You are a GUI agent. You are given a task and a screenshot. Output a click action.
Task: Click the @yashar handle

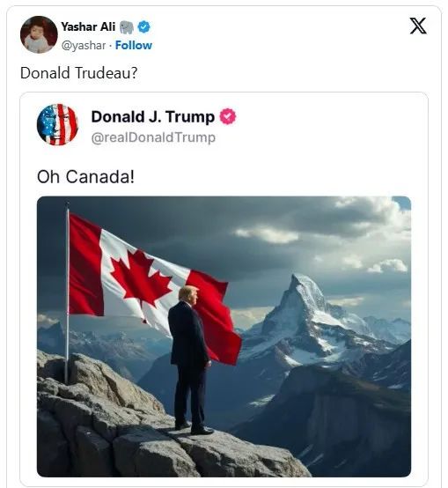coord(84,46)
